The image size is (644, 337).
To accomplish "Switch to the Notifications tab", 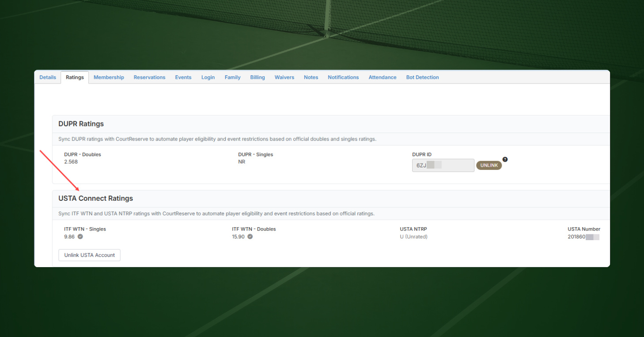I will tap(343, 77).
